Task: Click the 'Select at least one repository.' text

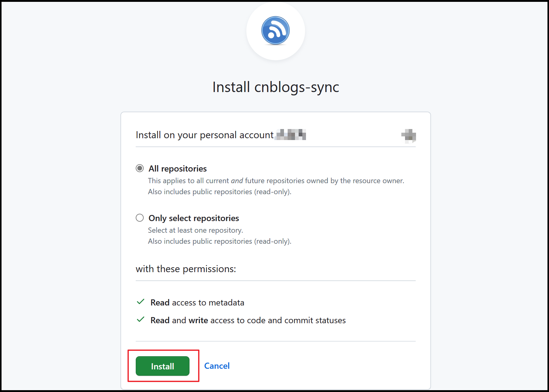Action: click(196, 230)
